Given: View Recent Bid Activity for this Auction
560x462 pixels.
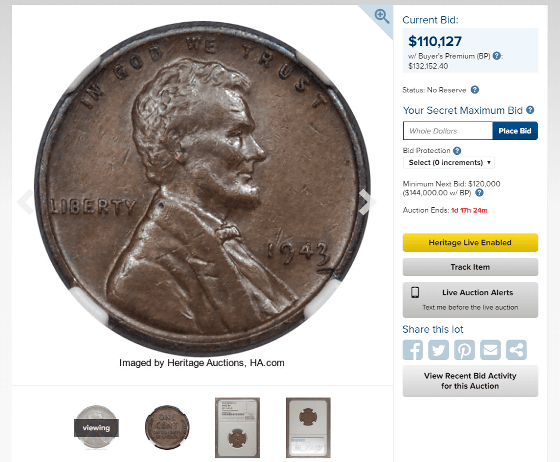Looking at the screenshot, I should tap(470, 381).
